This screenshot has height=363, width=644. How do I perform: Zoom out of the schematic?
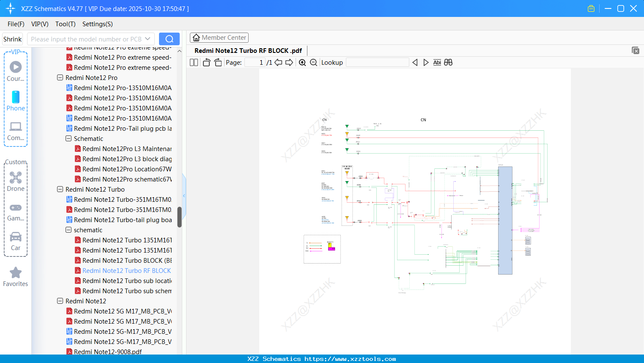pyautogui.click(x=313, y=62)
